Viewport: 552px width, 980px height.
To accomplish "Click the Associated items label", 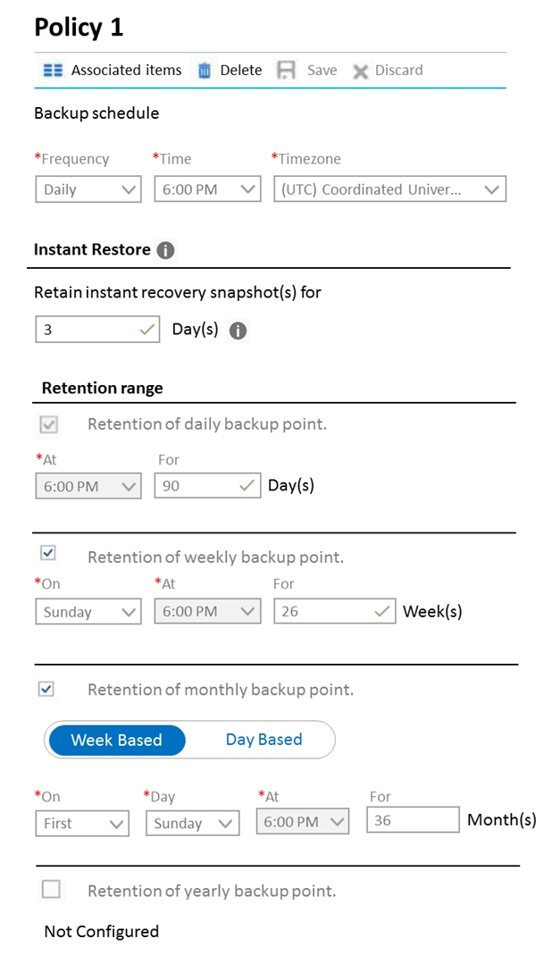I will 126,70.
